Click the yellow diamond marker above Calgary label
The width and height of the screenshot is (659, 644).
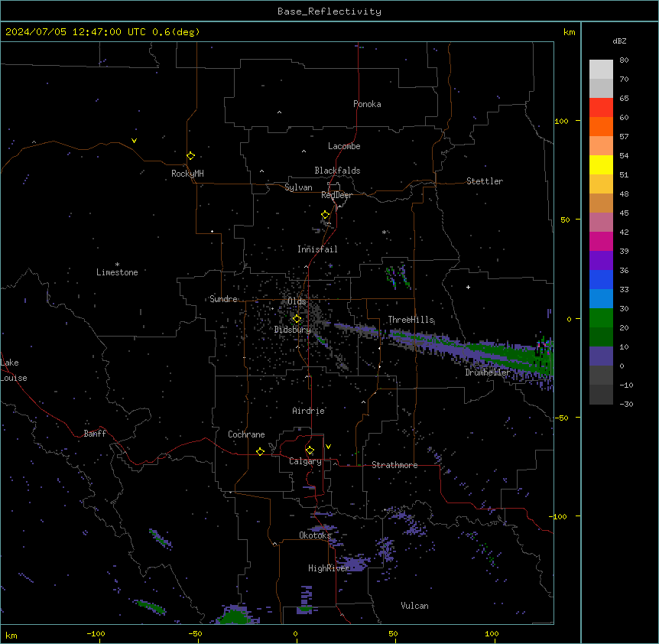(310, 450)
